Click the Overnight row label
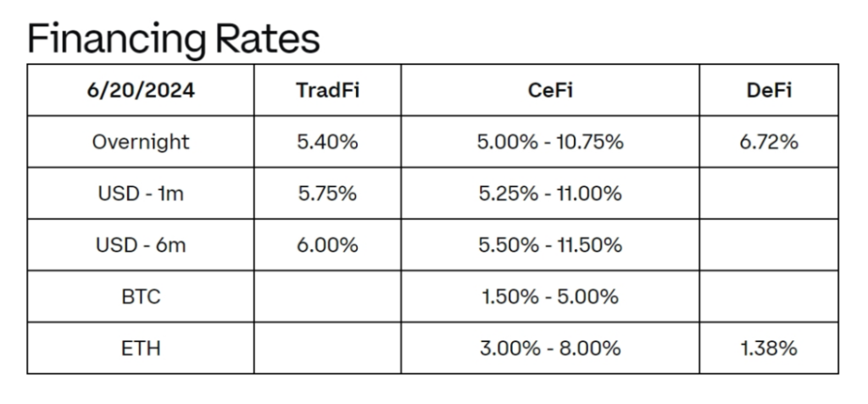The height and width of the screenshot is (404, 868). (x=141, y=141)
